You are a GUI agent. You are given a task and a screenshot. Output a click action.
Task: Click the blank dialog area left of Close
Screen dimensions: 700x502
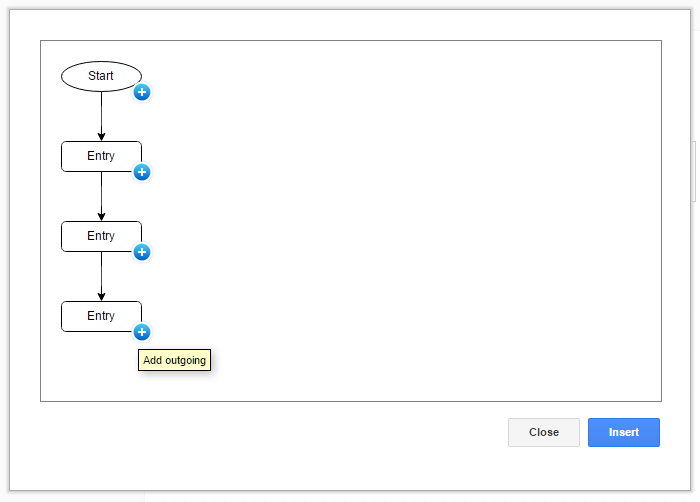point(268,432)
